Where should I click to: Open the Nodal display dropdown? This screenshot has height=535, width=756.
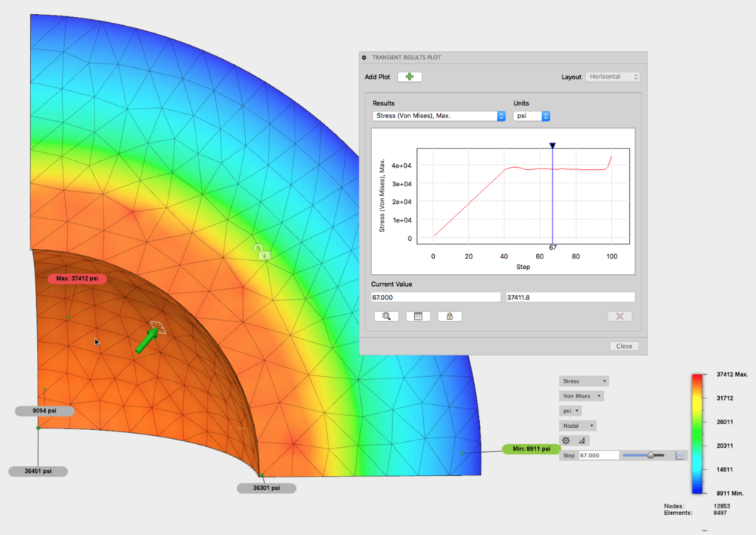click(x=577, y=426)
